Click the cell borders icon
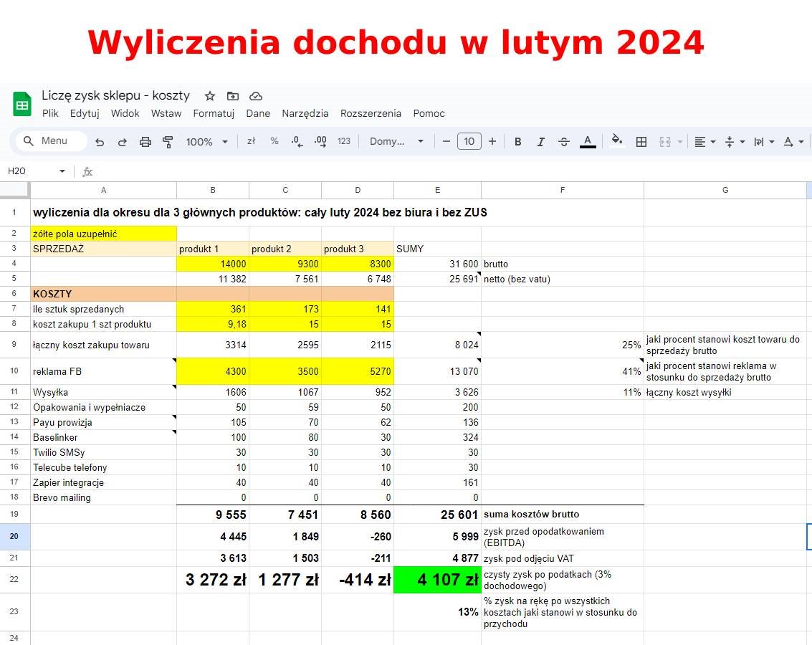The height and width of the screenshot is (645, 812). click(x=641, y=142)
